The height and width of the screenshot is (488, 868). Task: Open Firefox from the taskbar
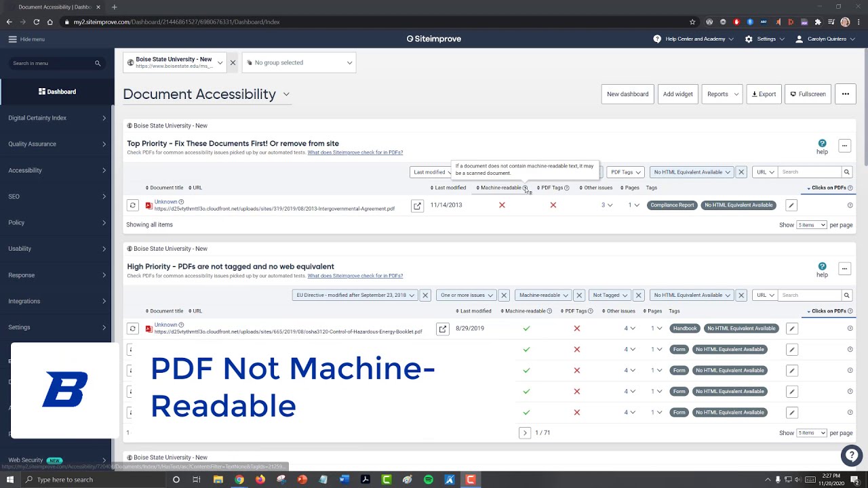[260, 480]
